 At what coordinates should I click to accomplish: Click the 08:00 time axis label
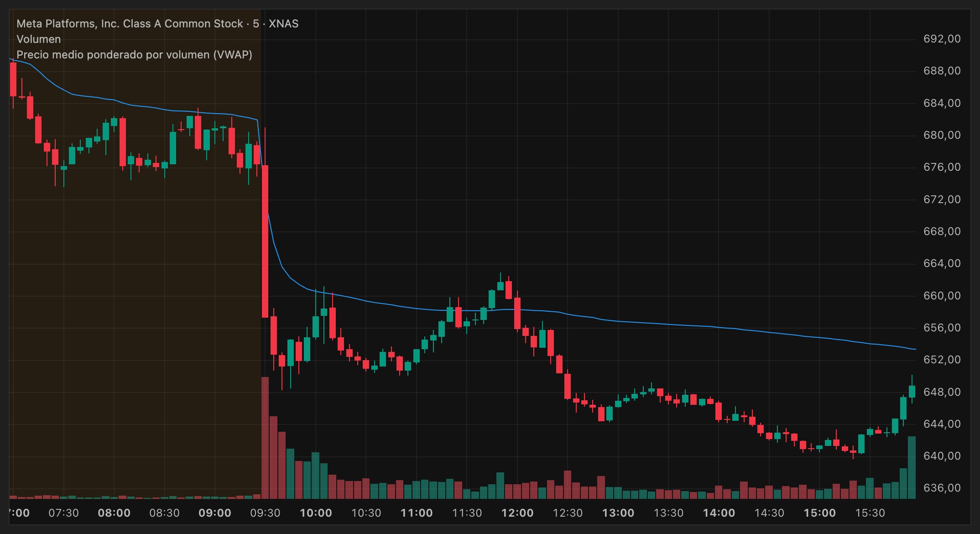[x=114, y=513]
